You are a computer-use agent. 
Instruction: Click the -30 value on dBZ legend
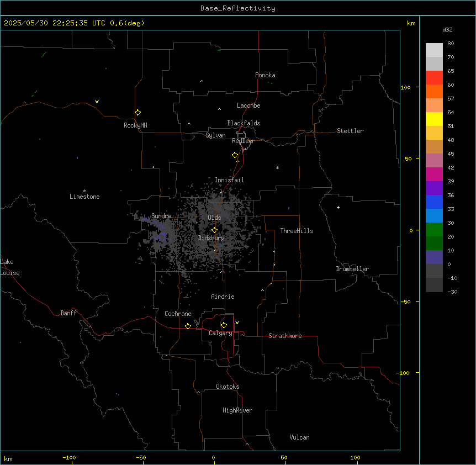click(x=452, y=292)
